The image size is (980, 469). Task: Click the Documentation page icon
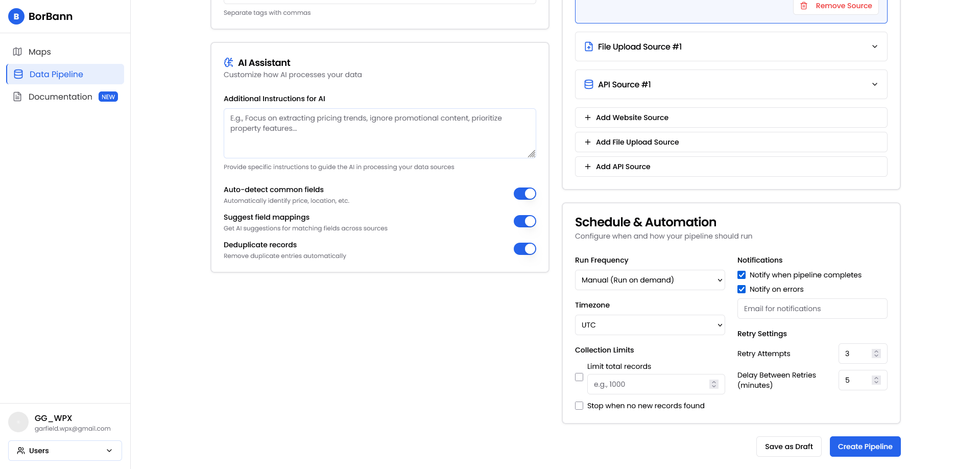(x=17, y=97)
